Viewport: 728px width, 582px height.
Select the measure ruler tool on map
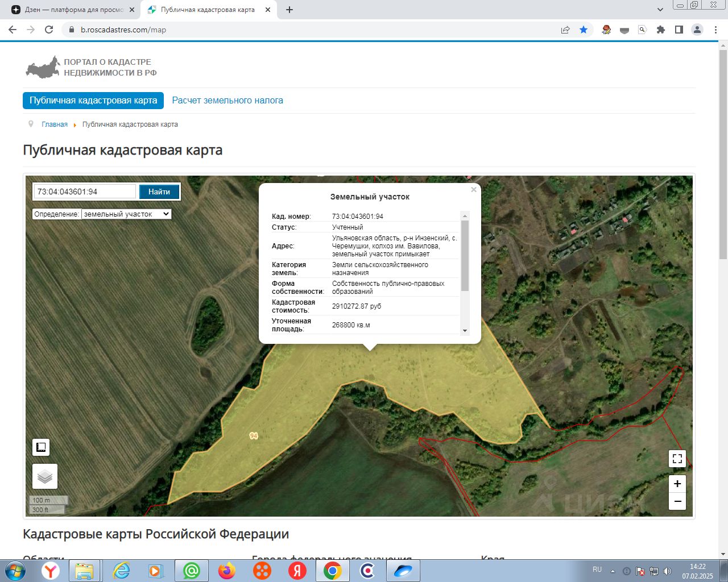[41, 447]
